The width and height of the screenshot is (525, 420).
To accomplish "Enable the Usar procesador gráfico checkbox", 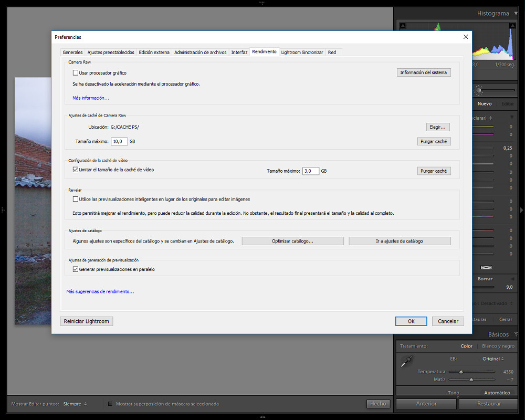I will [x=76, y=72].
